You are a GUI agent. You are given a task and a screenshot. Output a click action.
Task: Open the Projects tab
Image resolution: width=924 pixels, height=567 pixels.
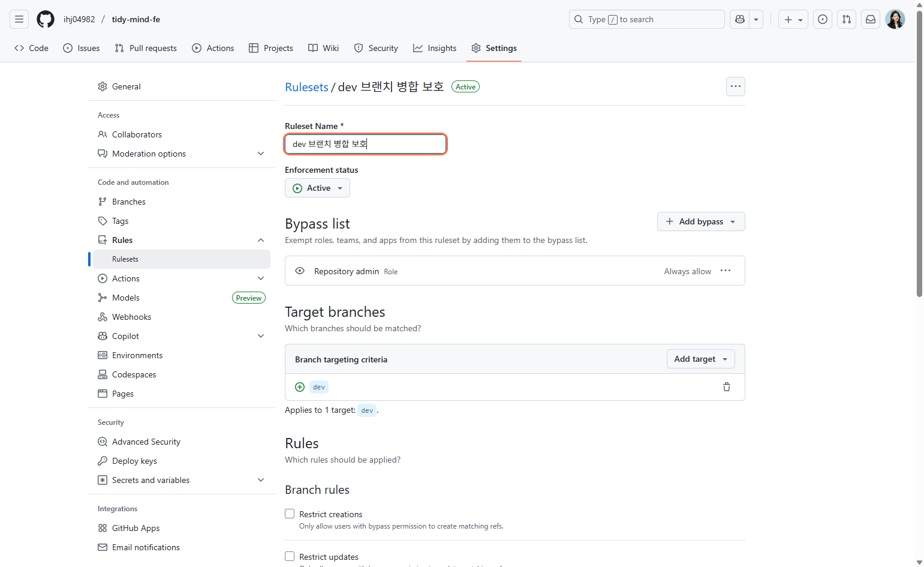[271, 48]
